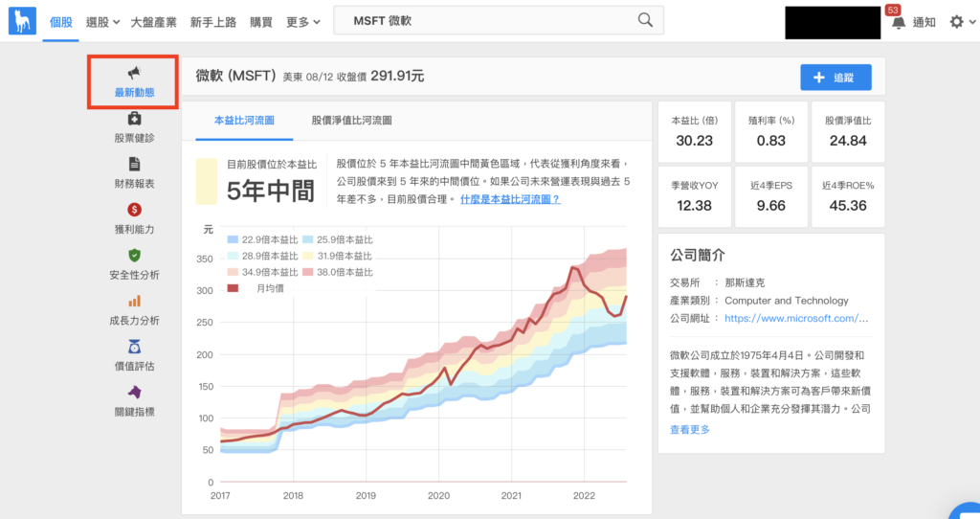Click the search magnifier icon

(x=645, y=20)
